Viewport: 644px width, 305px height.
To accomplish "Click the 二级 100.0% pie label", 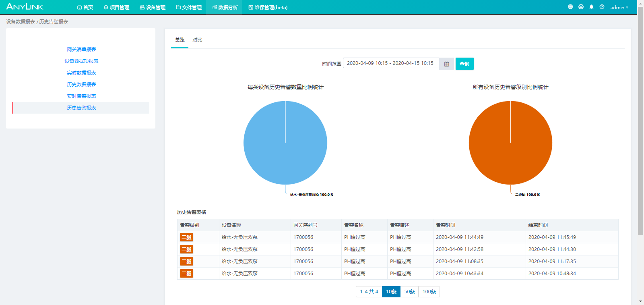I will pyautogui.click(x=527, y=195).
